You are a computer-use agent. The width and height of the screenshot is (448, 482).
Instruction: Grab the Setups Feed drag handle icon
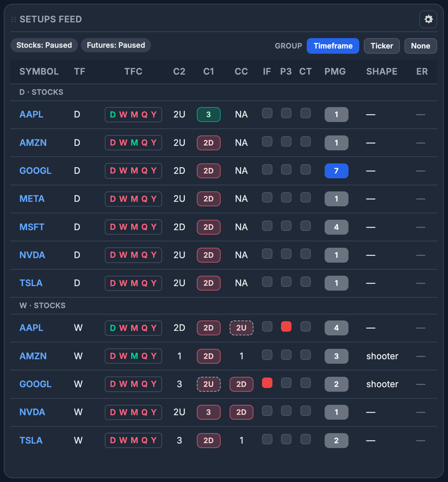click(x=13, y=19)
